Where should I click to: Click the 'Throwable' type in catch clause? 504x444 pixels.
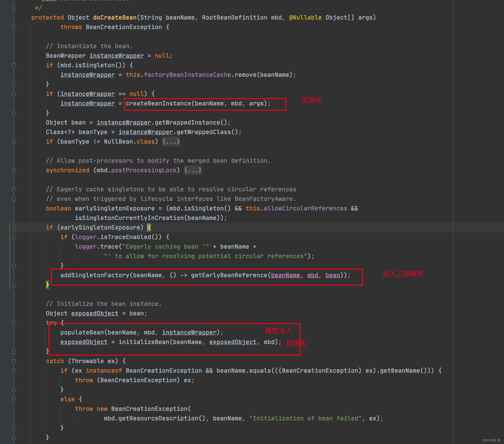pyautogui.click(x=88, y=361)
